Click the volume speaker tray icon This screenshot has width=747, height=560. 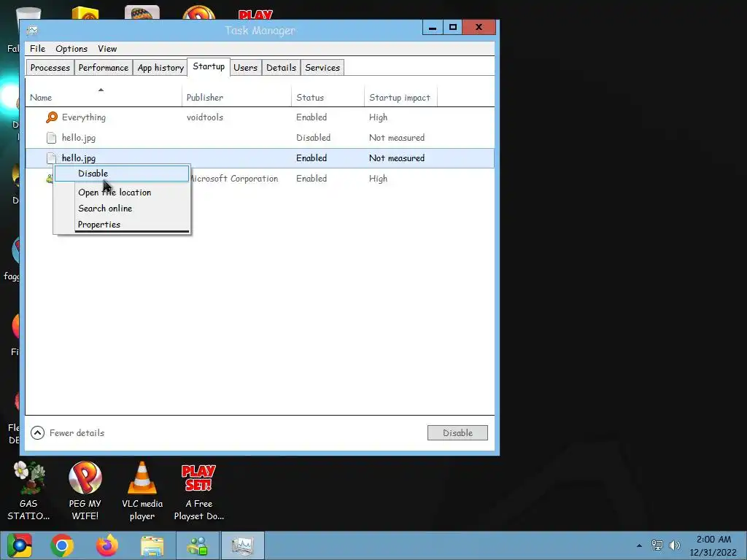(x=674, y=545)
